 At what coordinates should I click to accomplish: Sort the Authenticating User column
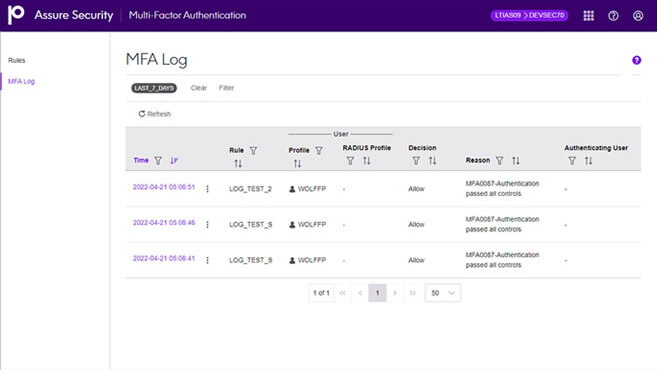pyautogui.click(x=588, y=160)
